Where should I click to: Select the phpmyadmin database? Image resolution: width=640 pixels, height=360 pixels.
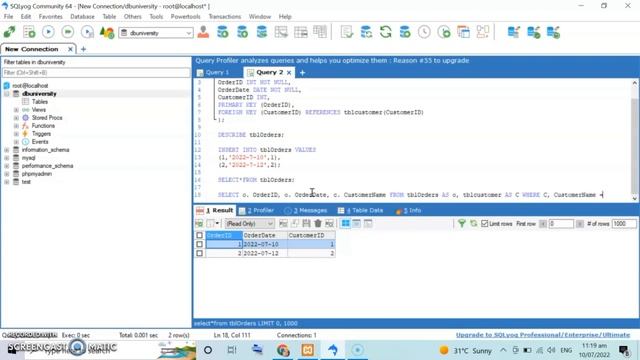(x=37, y=174)
